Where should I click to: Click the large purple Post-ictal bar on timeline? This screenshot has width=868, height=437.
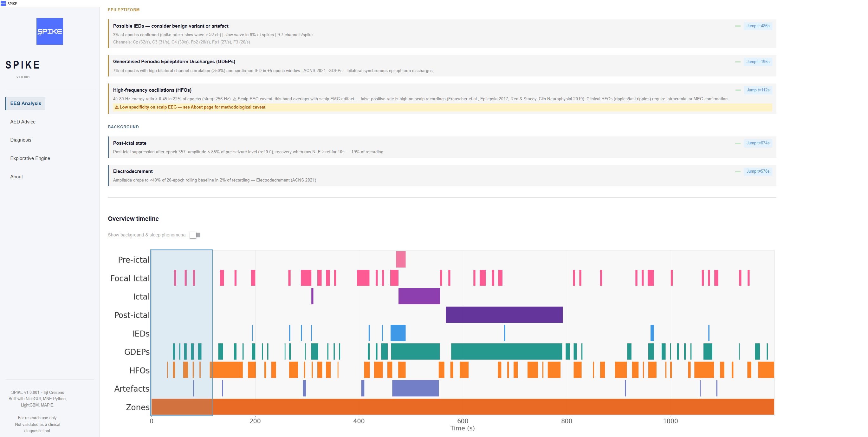tap(504, 315)
